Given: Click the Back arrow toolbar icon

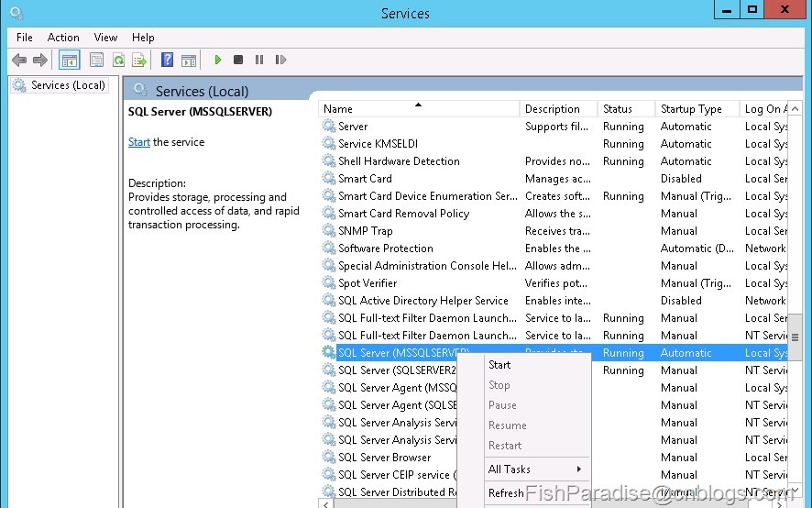Looking at the screenshot, I should point(19,61).
